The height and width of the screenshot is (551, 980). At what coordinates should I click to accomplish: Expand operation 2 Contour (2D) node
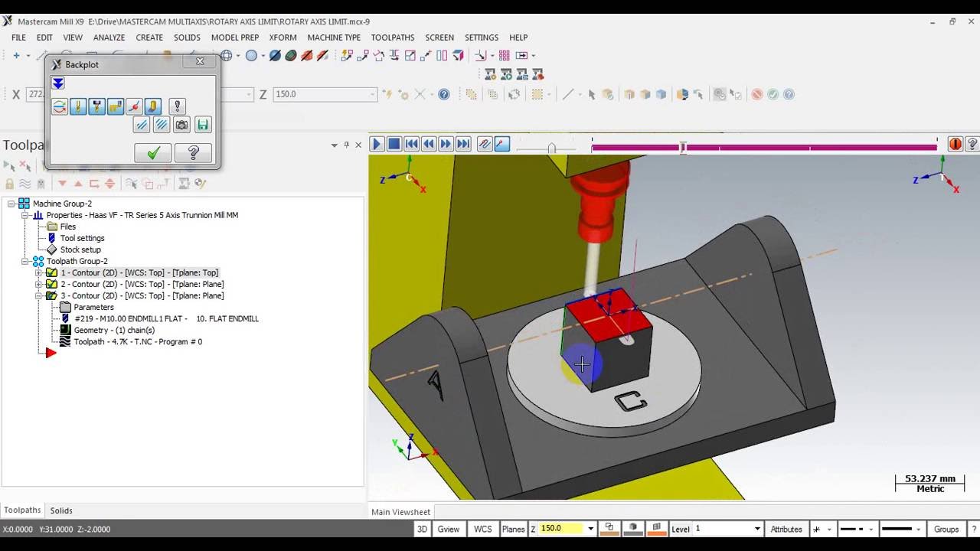click(38, 284)
